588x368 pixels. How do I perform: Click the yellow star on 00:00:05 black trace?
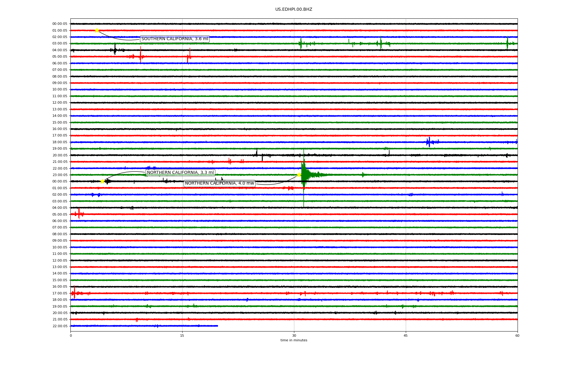tap(102, 181)
